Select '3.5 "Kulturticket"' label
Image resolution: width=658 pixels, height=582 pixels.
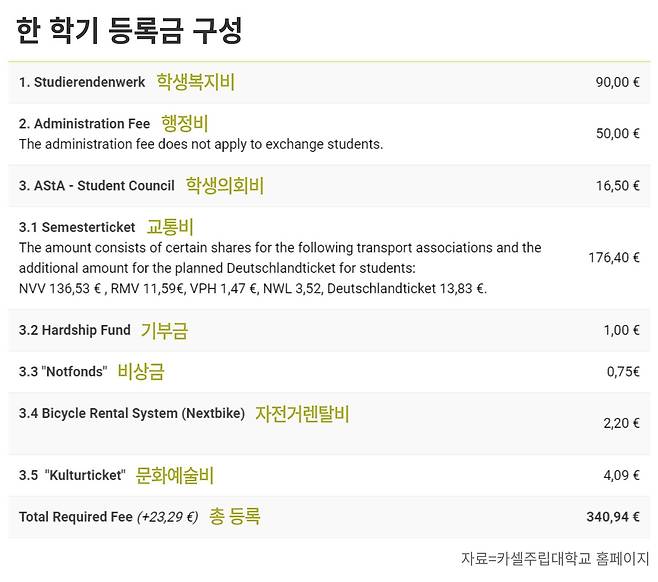click(x=72, y=475)
